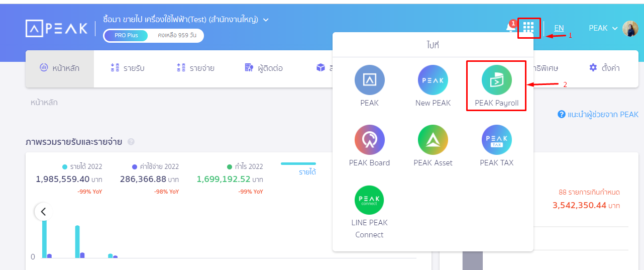The image size is (644, 270).
Task: Click the PRO Plus package badge
Action: click(126, 35)
